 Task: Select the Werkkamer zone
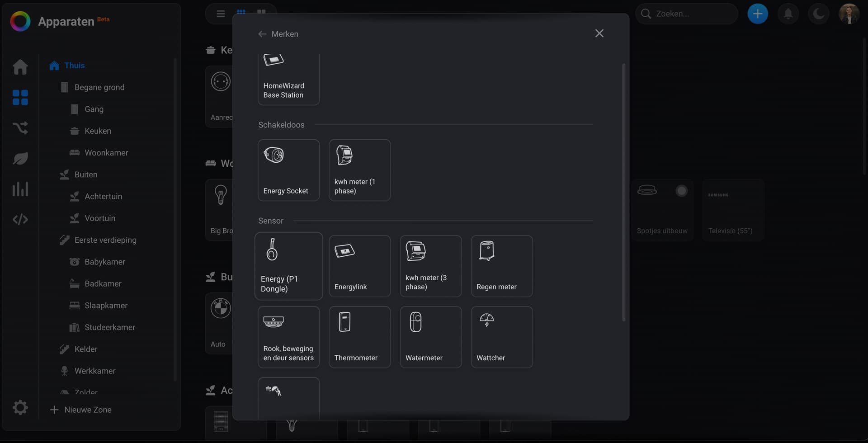[88, 371]
